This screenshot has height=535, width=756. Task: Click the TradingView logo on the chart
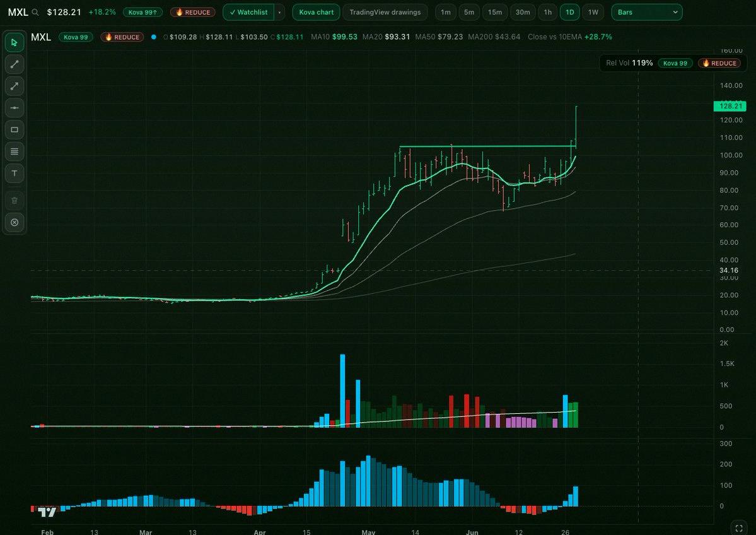(47, 512)
